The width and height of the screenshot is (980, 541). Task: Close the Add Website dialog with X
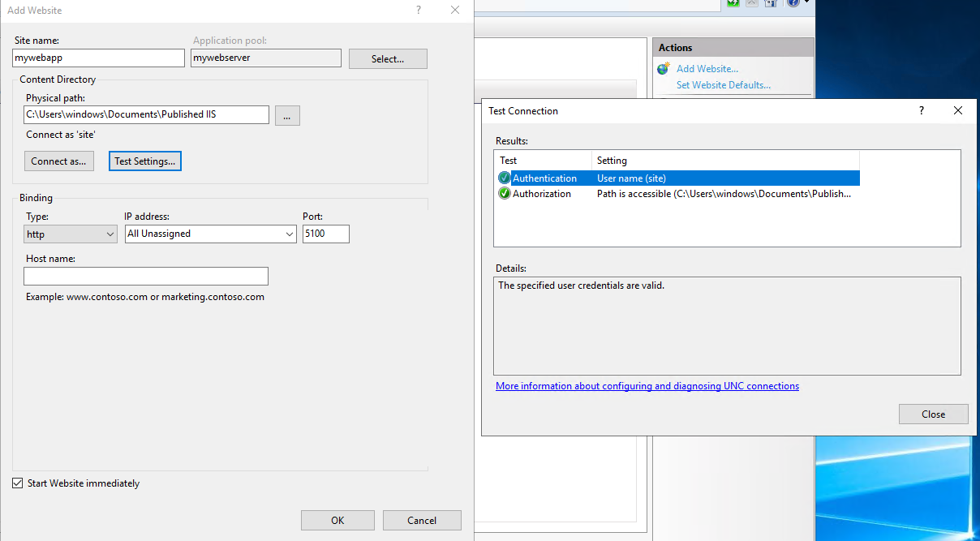pos(455,10)
